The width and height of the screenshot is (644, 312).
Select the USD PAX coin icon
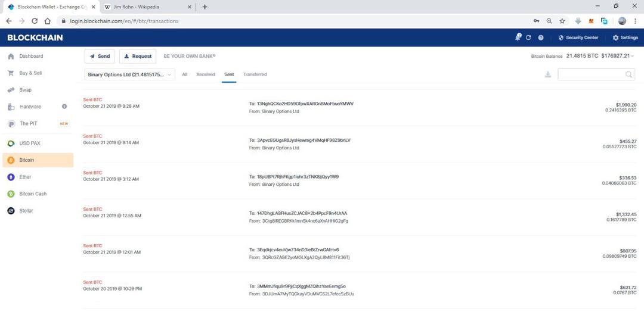coord(11,143)
